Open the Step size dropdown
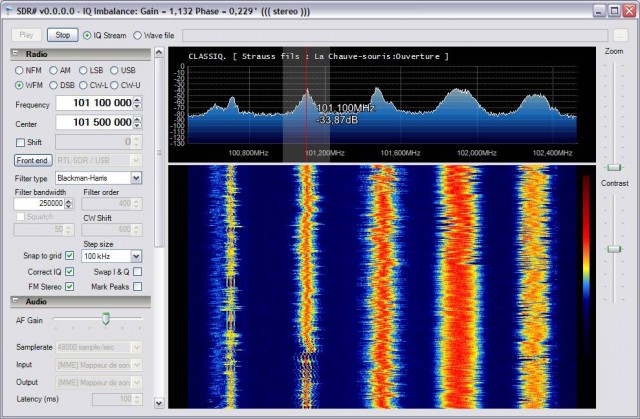 tap(136, 256)
